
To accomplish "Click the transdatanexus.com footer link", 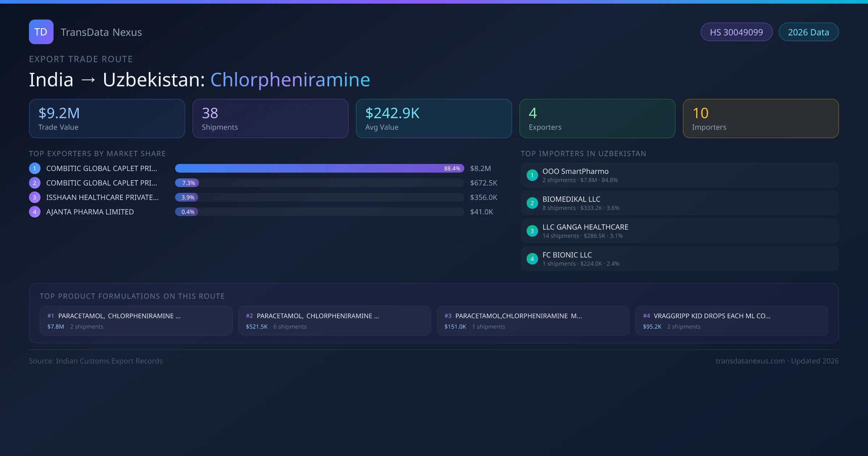I will [750, 361].
